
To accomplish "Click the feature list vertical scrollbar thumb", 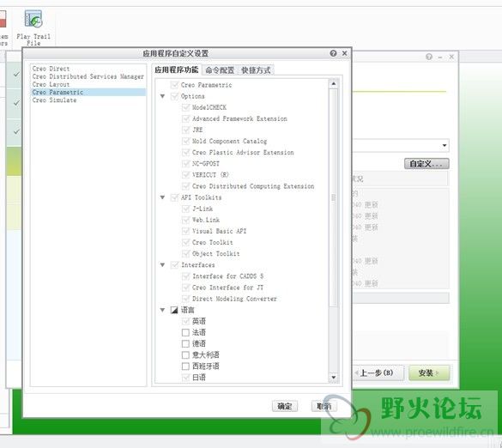I will [333, 197].
